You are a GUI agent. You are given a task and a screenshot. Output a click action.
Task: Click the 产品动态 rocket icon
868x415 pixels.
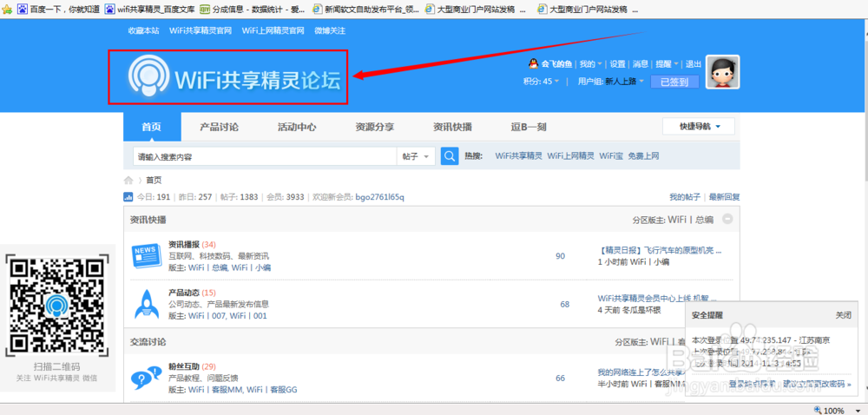coord(145,304)
